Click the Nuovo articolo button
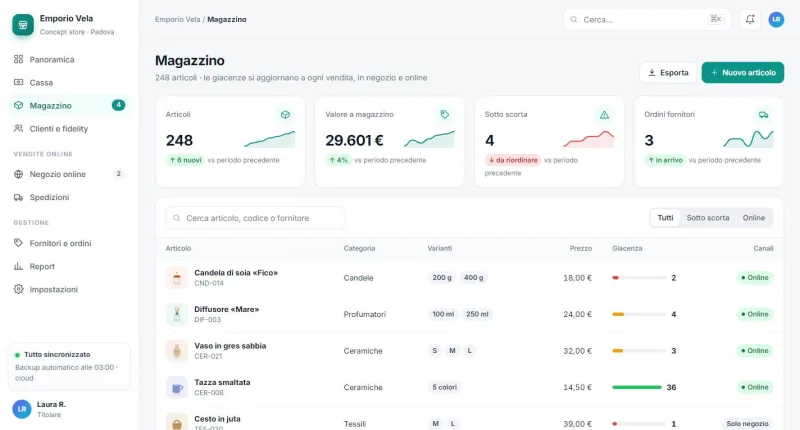This screenshot has width=800, height=430. (743, 72)
